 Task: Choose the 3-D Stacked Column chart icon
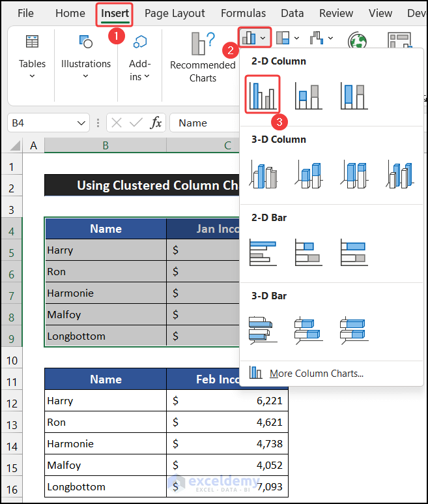[309, 174]
